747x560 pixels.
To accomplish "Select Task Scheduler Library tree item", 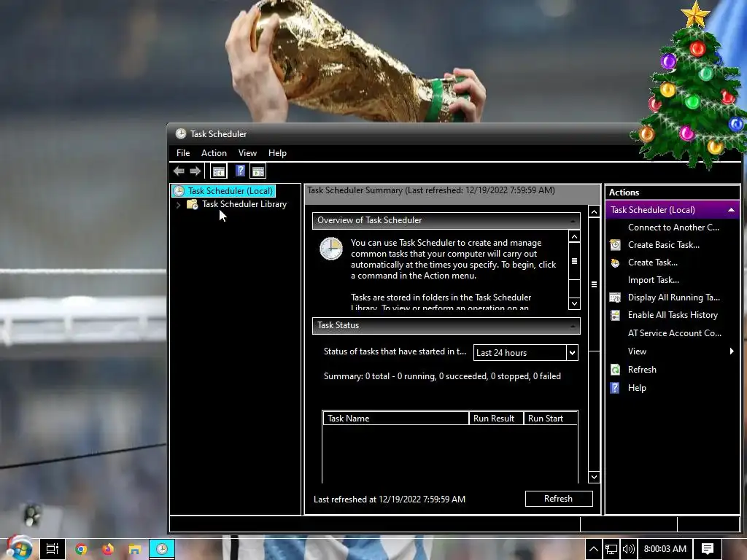I will coord(244,204).
